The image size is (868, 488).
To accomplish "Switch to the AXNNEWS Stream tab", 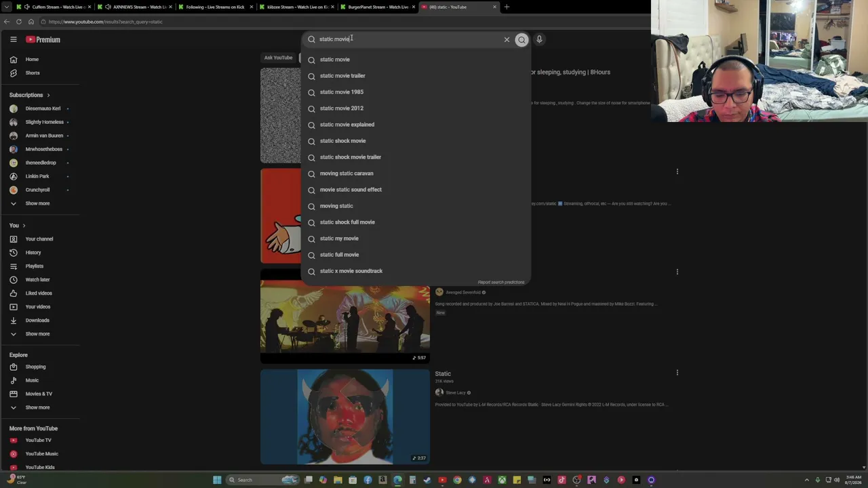I will tap(134, 7).
